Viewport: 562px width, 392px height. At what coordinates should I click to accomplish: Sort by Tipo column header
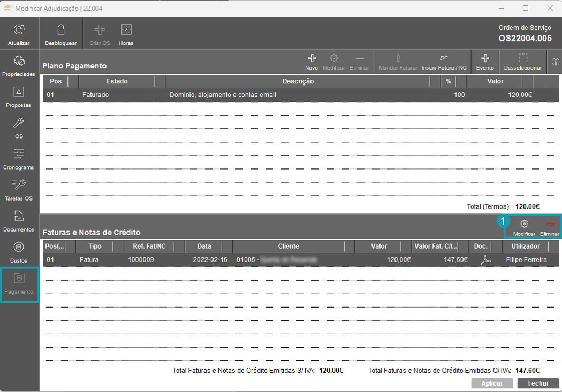(x=95, y=247)
